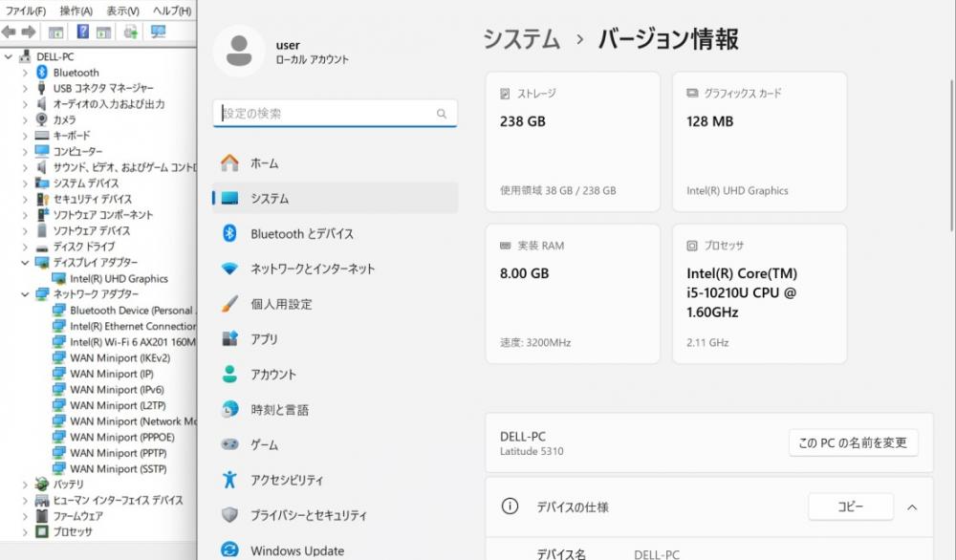
Task: Click the shield icon for プライバシーとセキュリティ
Action: coord(229,515)
